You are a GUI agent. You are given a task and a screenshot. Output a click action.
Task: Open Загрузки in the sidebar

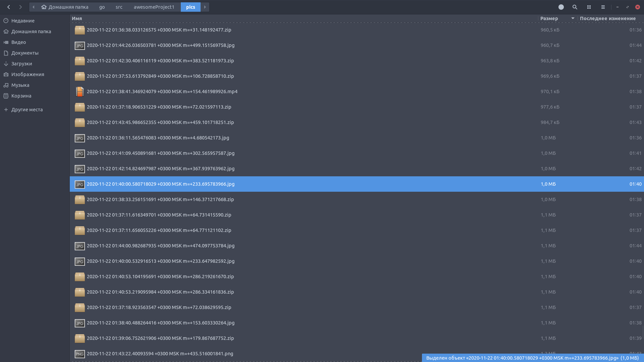(x=21, y=64)
